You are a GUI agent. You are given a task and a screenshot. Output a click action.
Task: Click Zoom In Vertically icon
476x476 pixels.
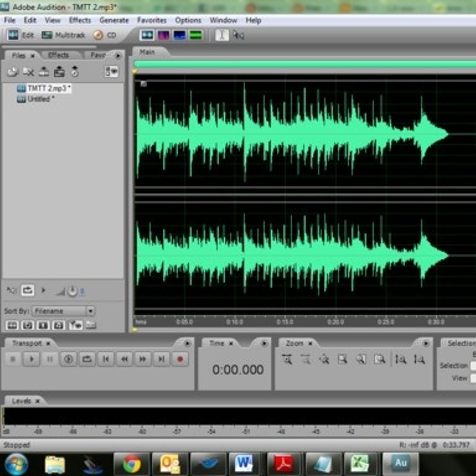coord(401,359)
